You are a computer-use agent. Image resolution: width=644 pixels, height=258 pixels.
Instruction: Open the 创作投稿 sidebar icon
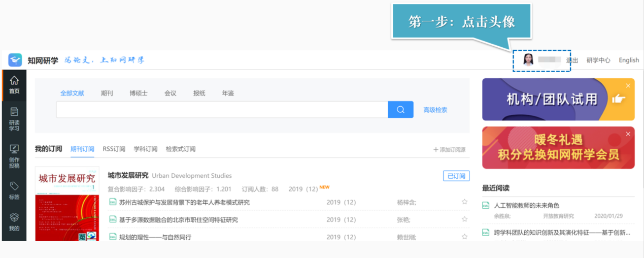[x=14, y=156]
